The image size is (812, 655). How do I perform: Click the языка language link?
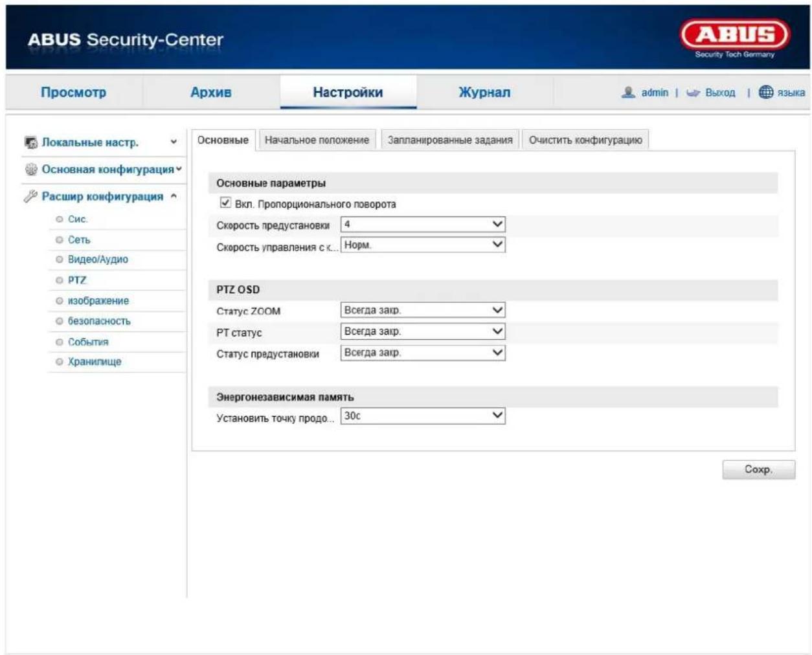791,93
